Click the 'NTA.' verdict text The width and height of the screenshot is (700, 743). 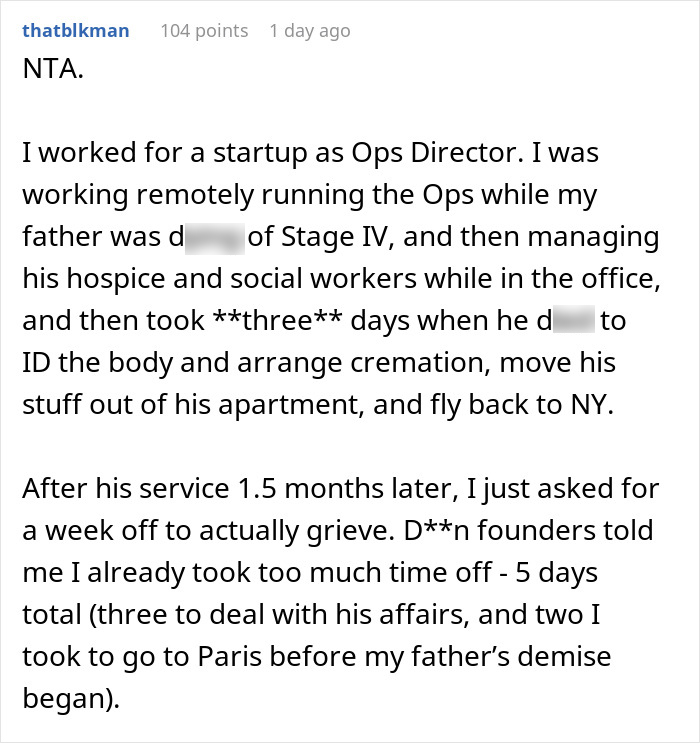(53, 69)
